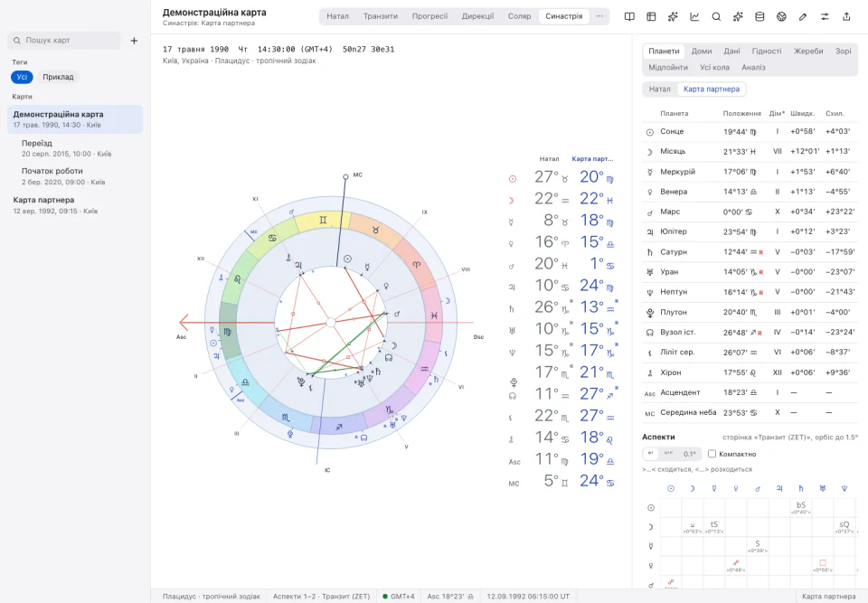Image resolution: width=868 pixels, height=603 pixels.
Task: Select the first degree-minute precision option
Action: click(650, 454)
